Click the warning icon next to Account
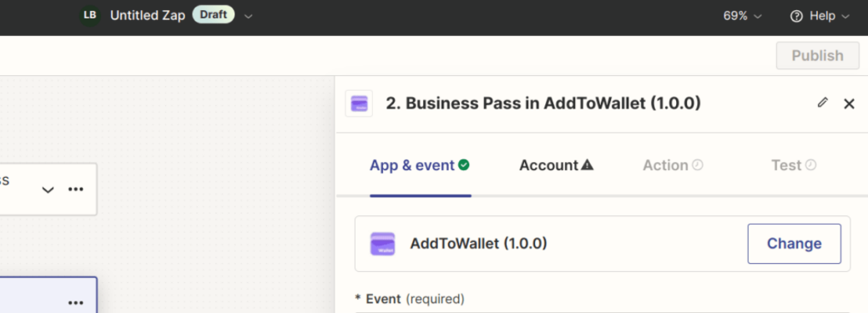 click(588, 165)
